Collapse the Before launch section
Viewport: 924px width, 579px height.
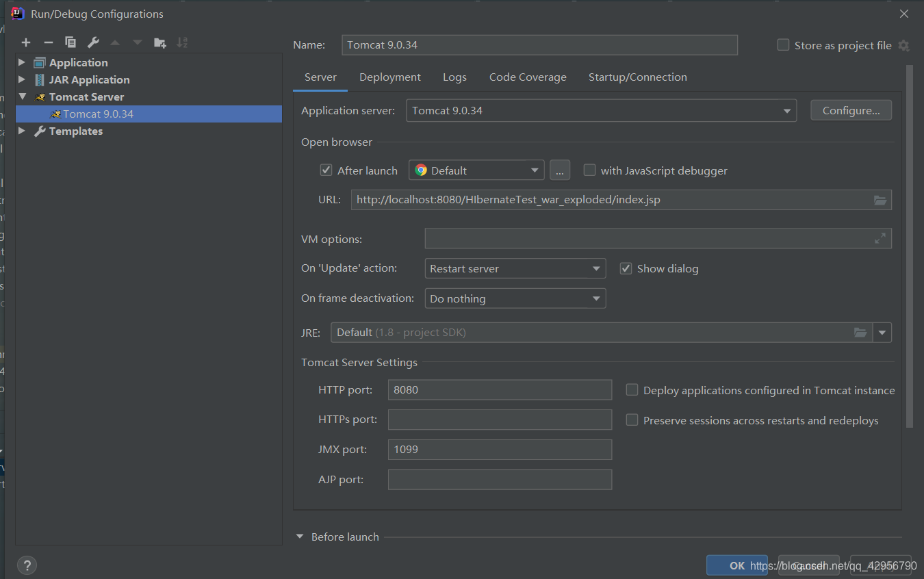point(300,537)
